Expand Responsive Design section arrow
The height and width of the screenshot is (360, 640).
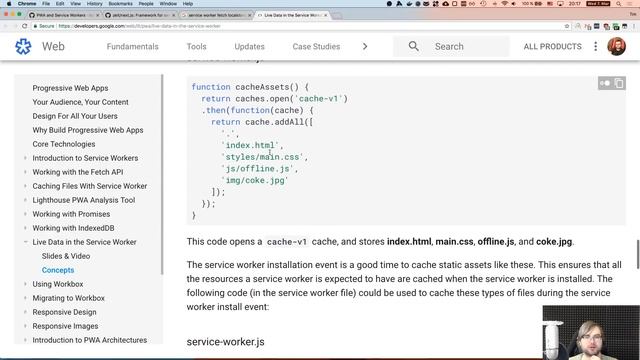tap(25, 312)
